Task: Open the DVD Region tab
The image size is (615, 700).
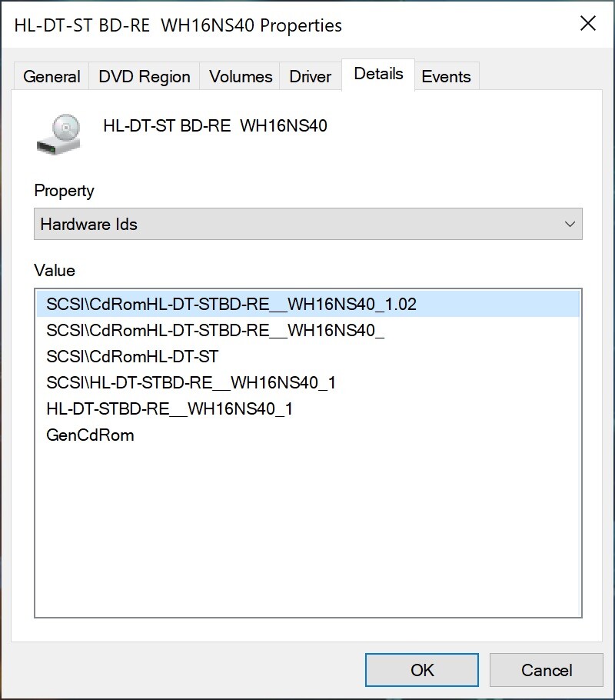Action: point(145,76)
